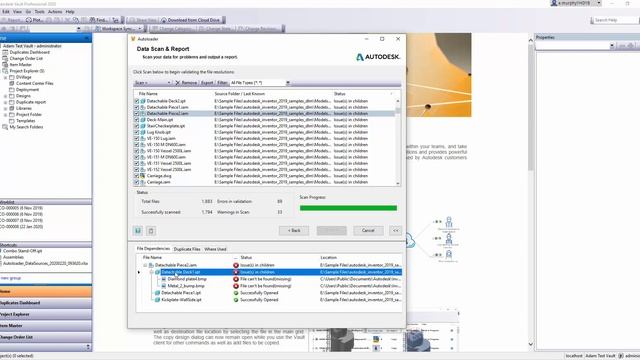The height and width of the screenshot is (360, 640).
Task: Uncheck the VE-152 Vessel 2500L.iam checkbox
Action: 136,169
